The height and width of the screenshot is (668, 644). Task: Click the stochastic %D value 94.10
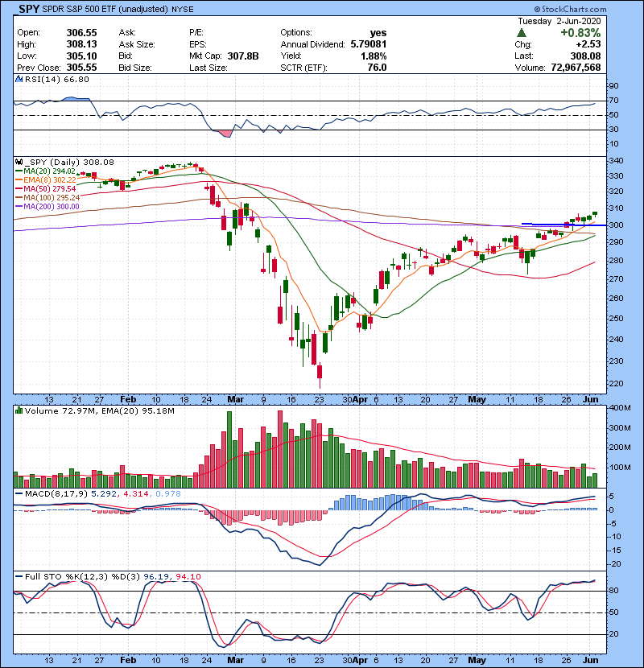188,577
